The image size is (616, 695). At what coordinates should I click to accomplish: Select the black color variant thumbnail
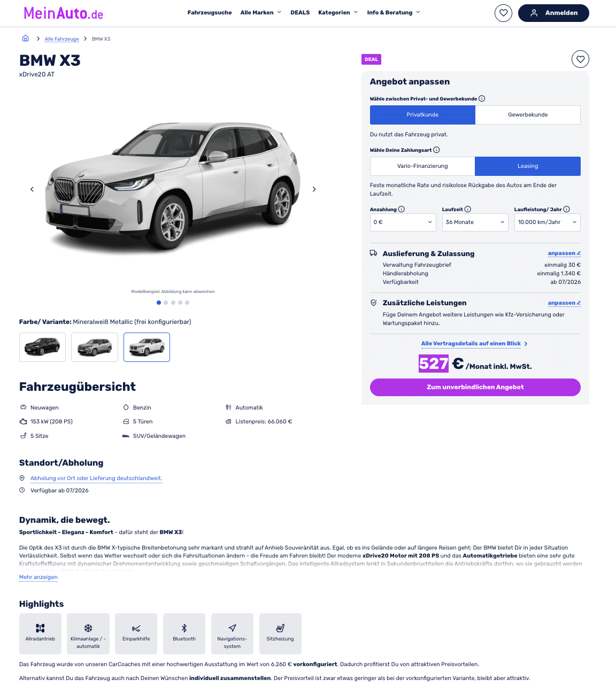(x=42, y=347)
